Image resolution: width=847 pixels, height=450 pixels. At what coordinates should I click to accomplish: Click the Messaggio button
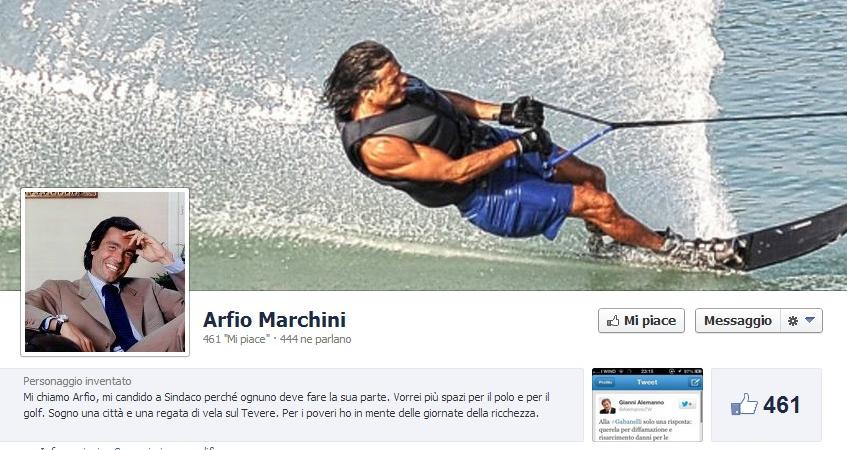pos(737,321)
